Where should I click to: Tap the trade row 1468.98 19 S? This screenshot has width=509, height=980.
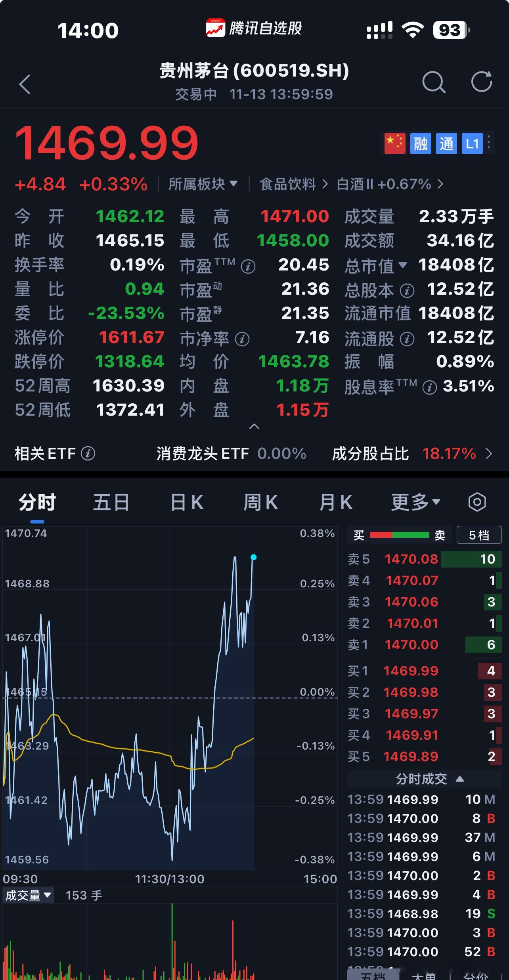[x=421, y=913]
